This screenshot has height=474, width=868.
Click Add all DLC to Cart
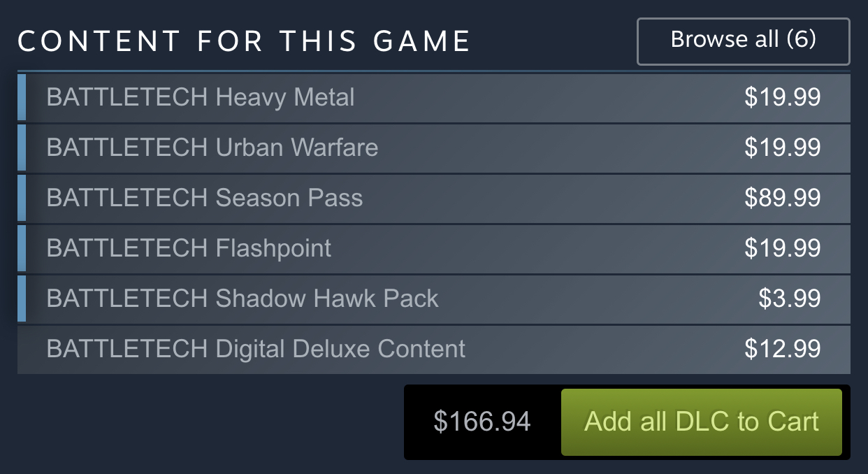click(701, 422)
